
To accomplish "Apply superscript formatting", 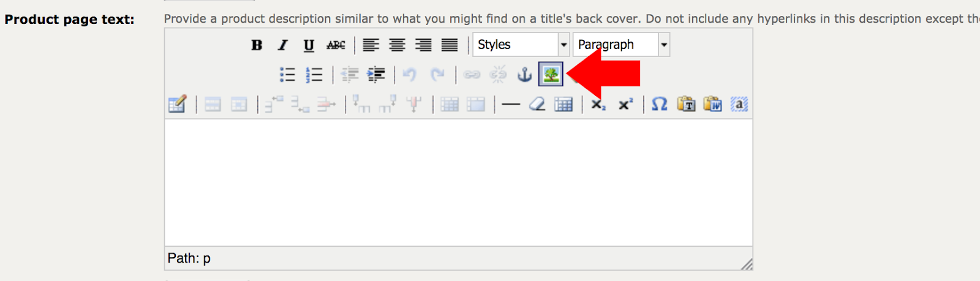I will point(625,105).
